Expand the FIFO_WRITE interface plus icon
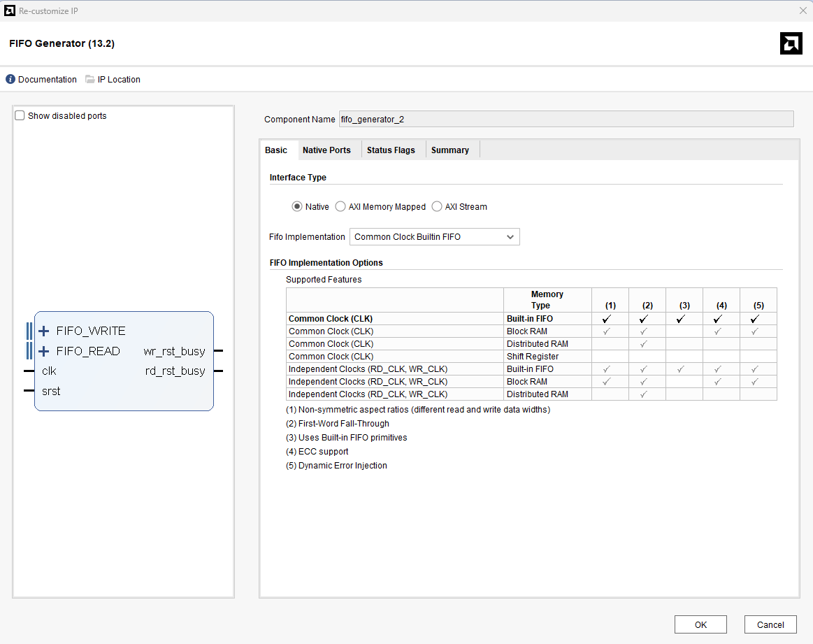The height and width of the screenshot is (644, 813). click(x=44, y=331)
